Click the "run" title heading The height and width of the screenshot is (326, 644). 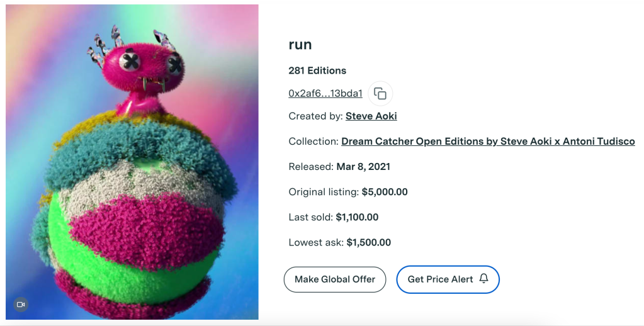coord(300,45)
